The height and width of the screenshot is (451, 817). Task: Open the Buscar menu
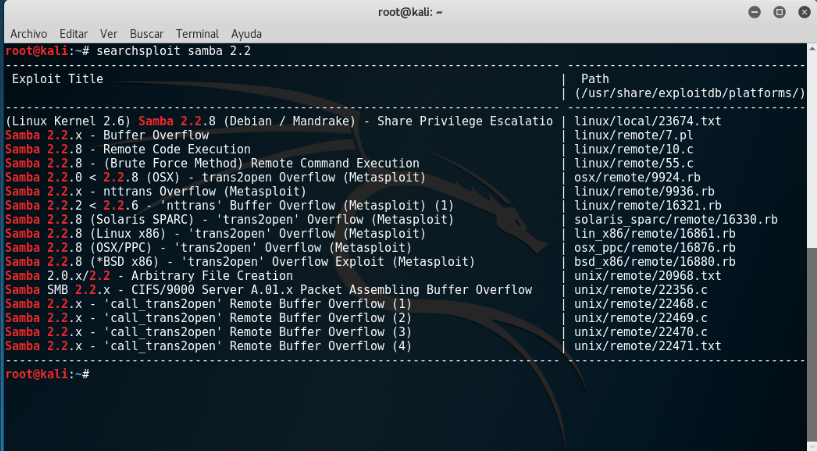coord(146,34)
